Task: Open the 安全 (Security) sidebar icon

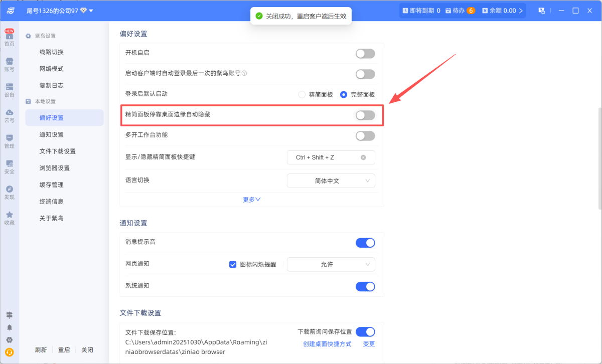Action: [9, 166]
